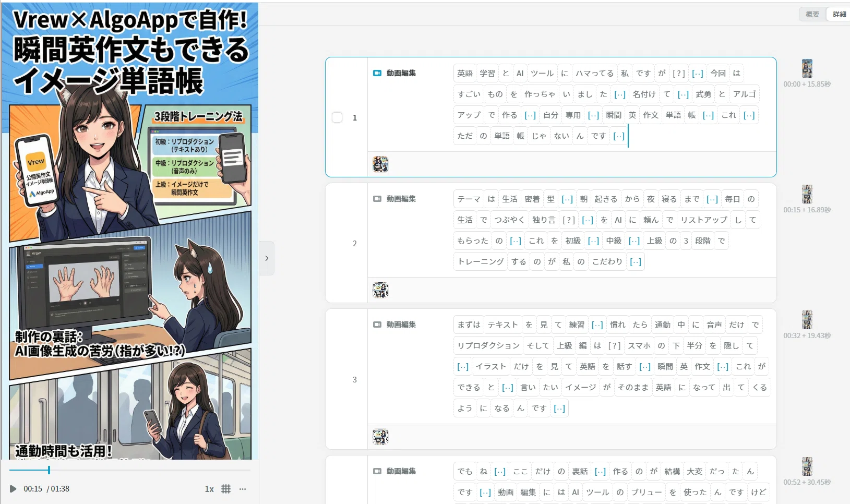This screenshot has height=504, width=850.
Task: Click the timestamp 00:15 + 16.89秒
Action: click(x=807, y=210)
